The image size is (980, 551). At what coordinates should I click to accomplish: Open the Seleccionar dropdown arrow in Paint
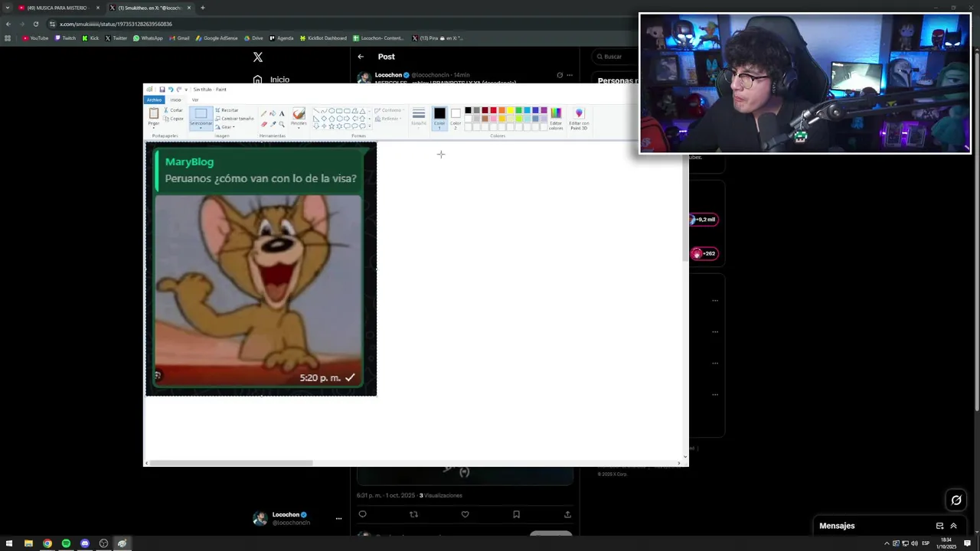point(201,127)
